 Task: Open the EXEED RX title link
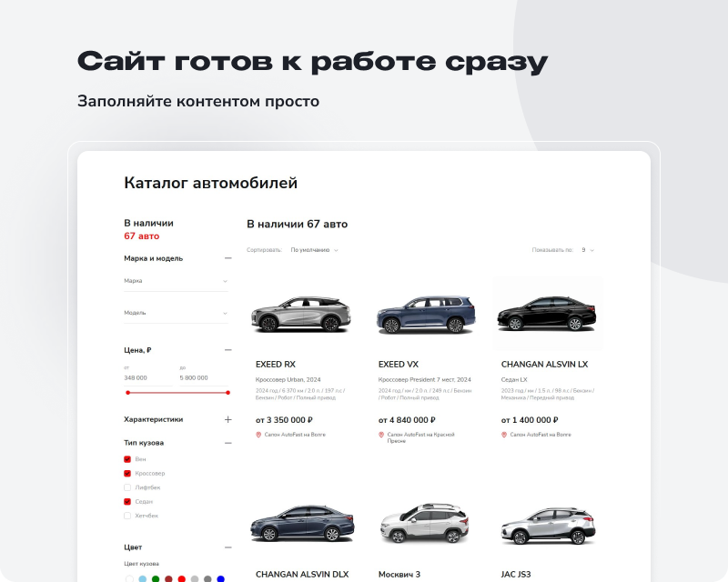pyautogui.click(x=276, y=365)
